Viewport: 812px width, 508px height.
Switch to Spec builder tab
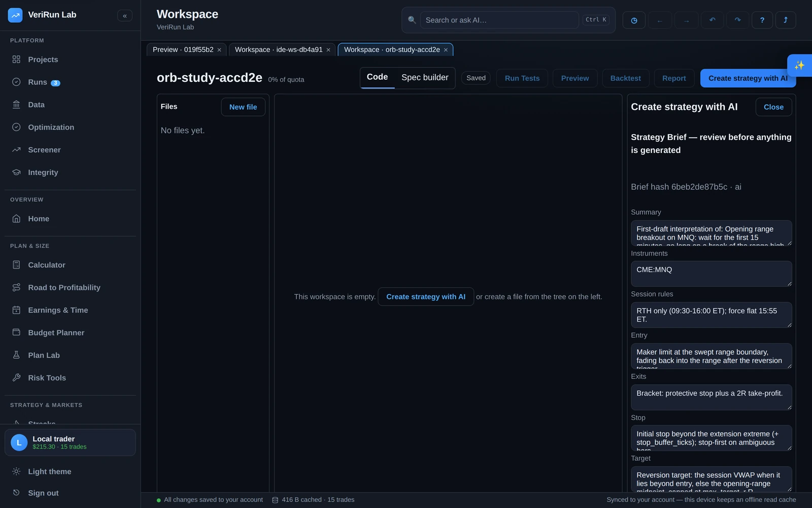(425, 78)
